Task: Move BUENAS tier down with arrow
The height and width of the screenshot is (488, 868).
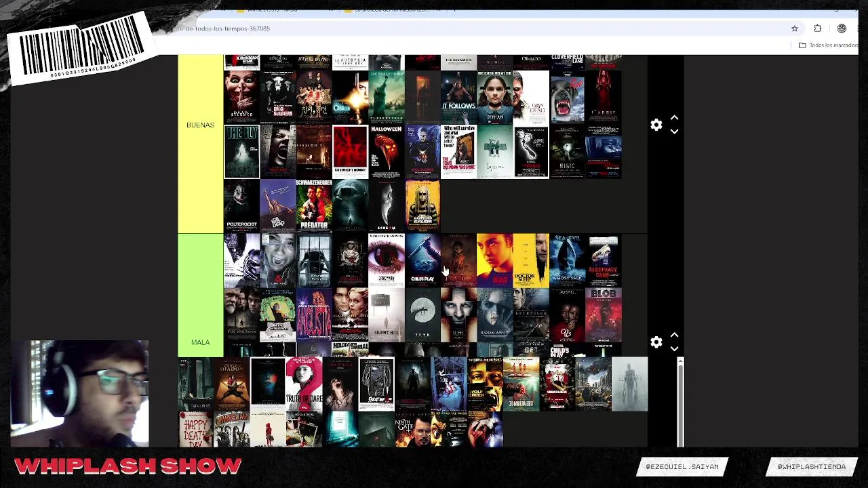Action: (674, 131)
